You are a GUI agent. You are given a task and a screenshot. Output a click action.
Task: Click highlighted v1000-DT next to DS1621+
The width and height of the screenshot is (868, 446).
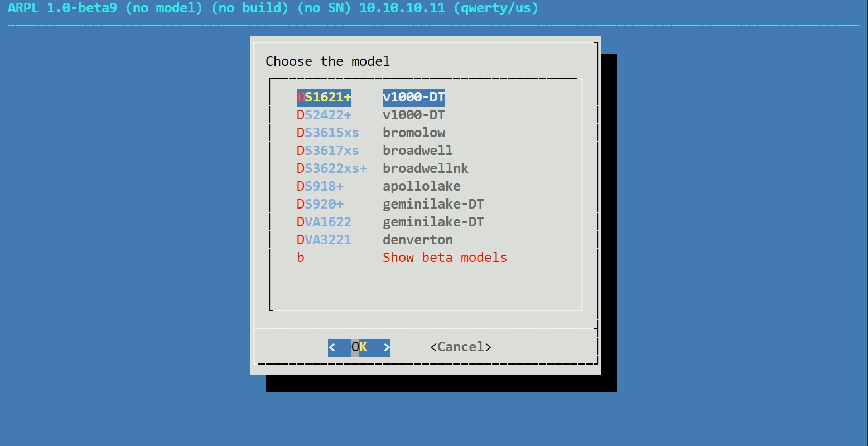point(414,97)
